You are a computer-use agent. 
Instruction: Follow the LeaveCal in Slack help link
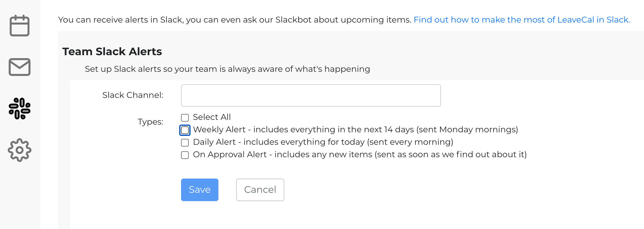(x=522, y=20)
